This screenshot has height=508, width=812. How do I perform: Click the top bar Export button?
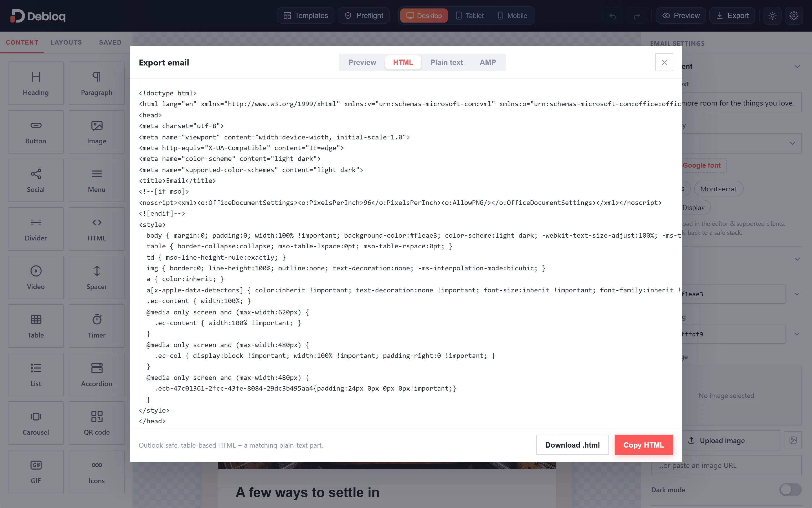[732, 16]
